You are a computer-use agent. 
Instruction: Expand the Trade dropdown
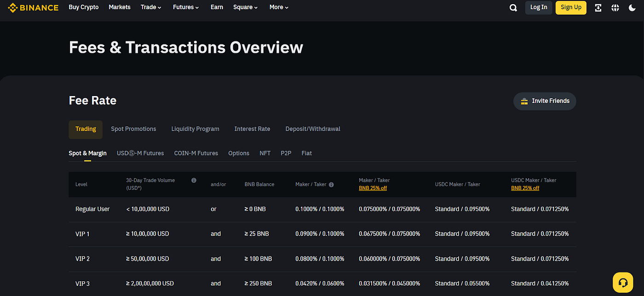coord(151,7)
